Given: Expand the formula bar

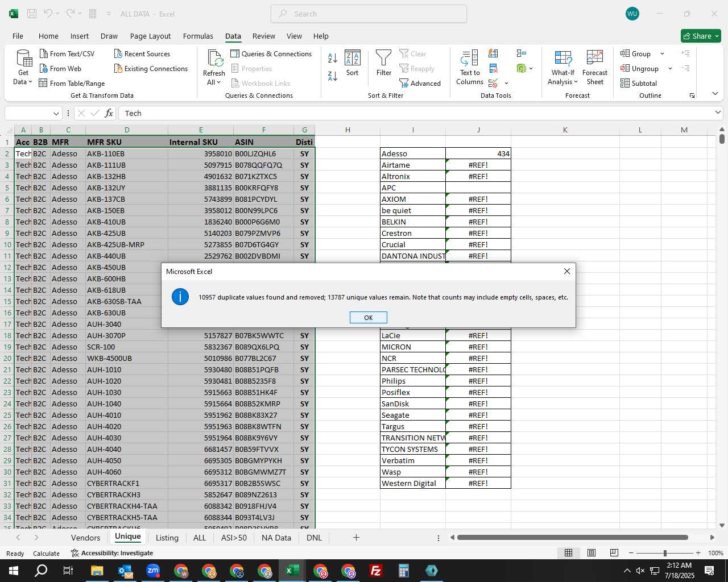Looking at the screenshot, I should [x=717, y=113].
